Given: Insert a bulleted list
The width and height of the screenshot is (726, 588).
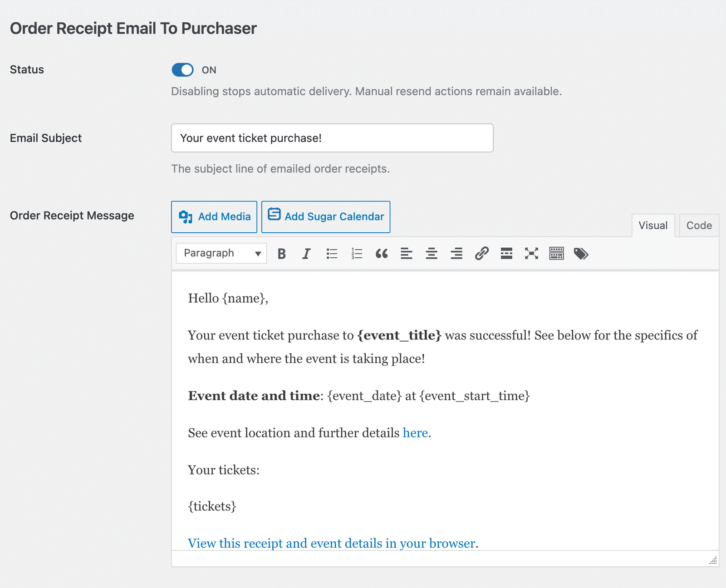Looking at the screenshot, I should pos(332,254).
